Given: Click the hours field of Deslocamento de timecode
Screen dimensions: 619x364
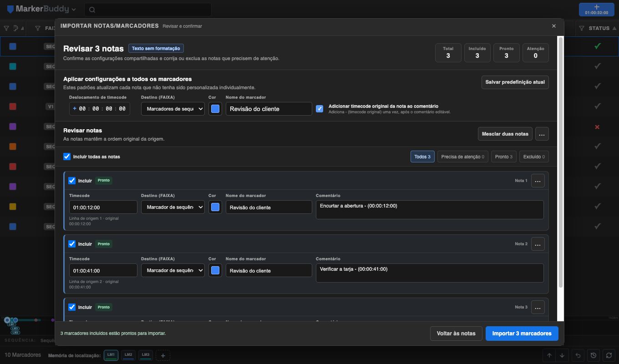Looking at the screenshot, I should pos(82,109).
